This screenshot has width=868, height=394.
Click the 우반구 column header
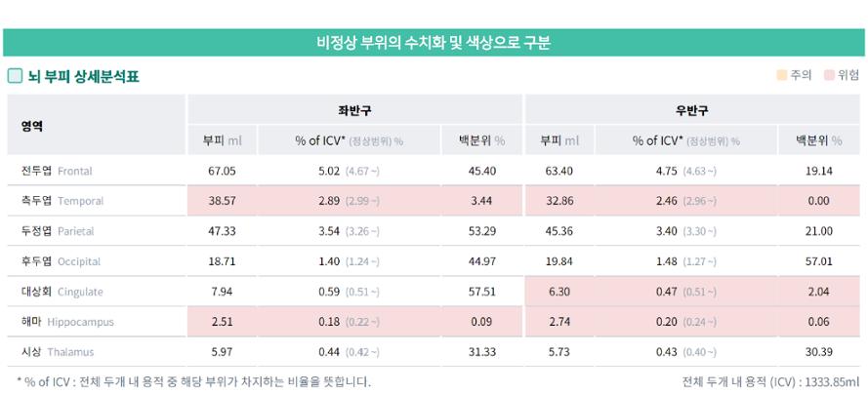point(692,110)
